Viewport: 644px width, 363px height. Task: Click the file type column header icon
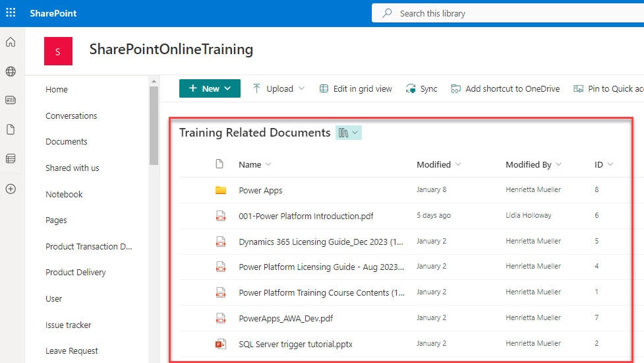pos(220,164)
